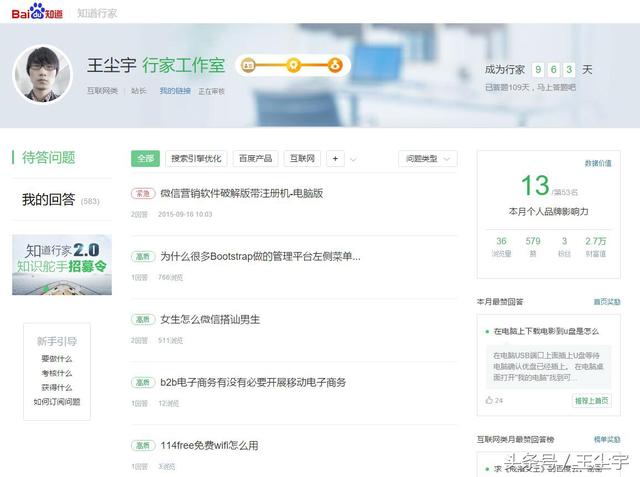Open 我的链接 link under profile name
This screenshot has height=477, width=640.
click(x=175, y=91)
